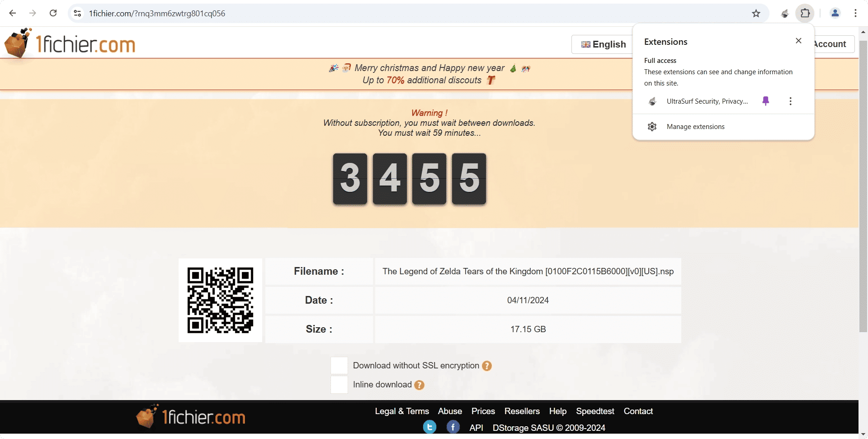868x439 pixels.
Task: Click the 'Full access' heading in Extensions
Action: 660,61
